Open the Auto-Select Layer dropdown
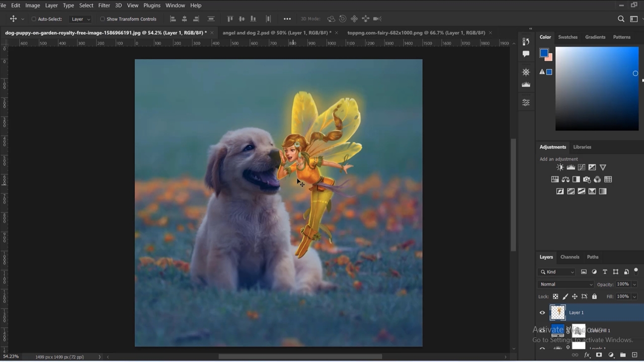 [x=80, y=19]
